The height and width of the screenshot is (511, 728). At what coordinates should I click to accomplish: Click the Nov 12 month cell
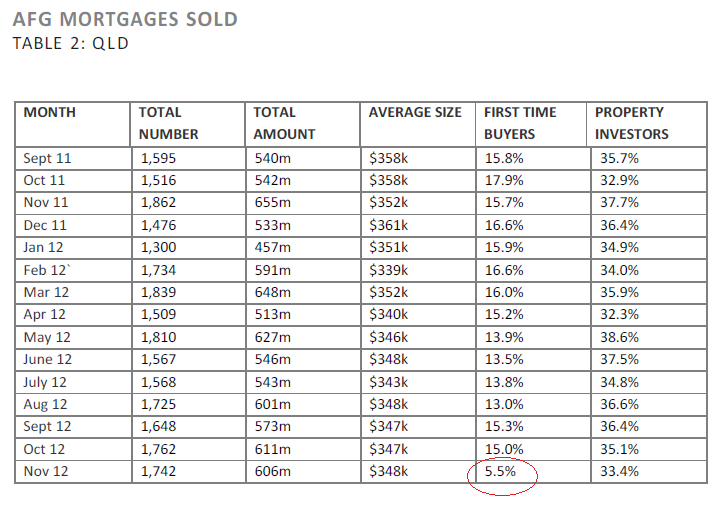[46, 472]
